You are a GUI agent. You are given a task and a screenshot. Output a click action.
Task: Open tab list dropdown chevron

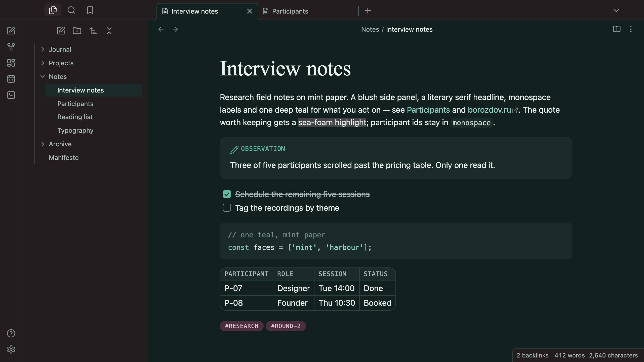pos(616,11)
